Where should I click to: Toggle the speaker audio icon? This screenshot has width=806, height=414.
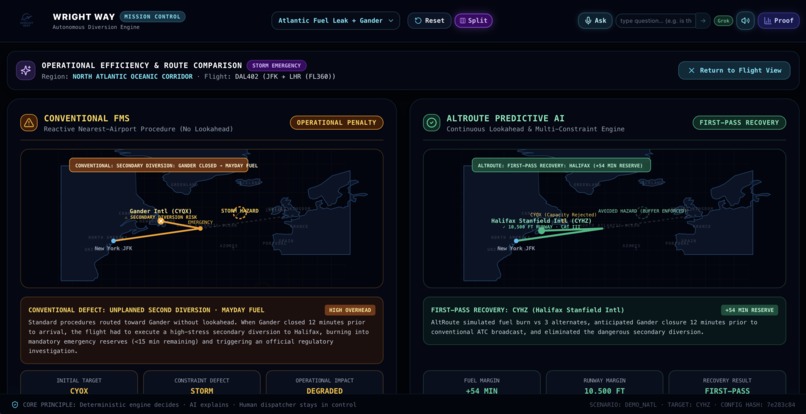coord(745,21)
